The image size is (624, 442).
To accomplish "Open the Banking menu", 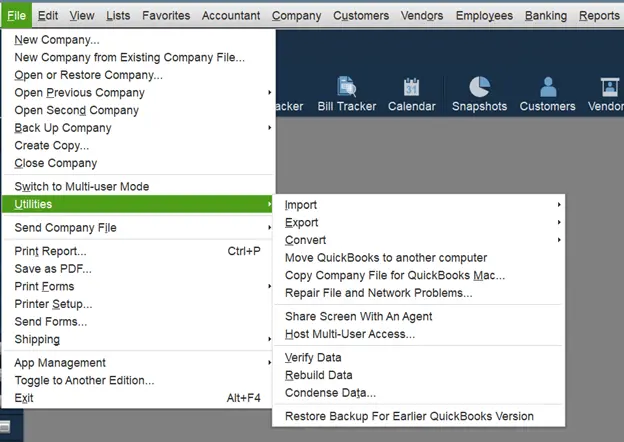I will [x=546, y=16].
